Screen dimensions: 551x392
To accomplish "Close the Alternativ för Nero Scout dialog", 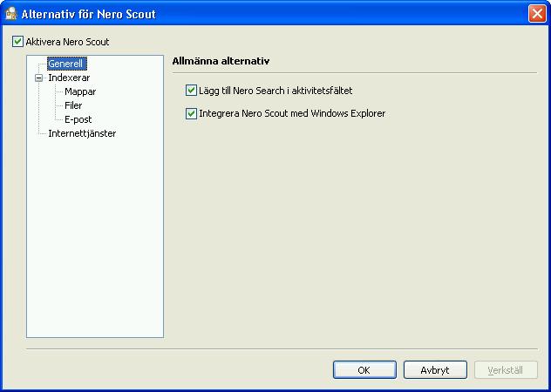I will point(537,14).
